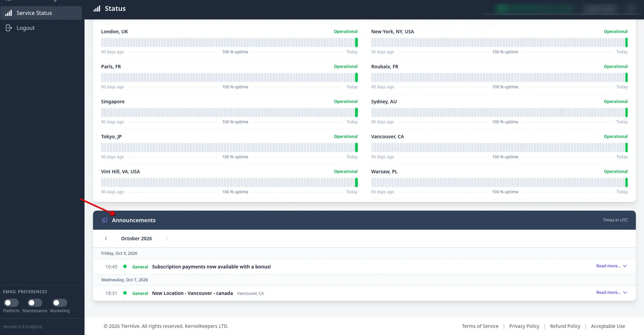Click the Wednesday, Oct 7, 2026 date header

(124, 280)
